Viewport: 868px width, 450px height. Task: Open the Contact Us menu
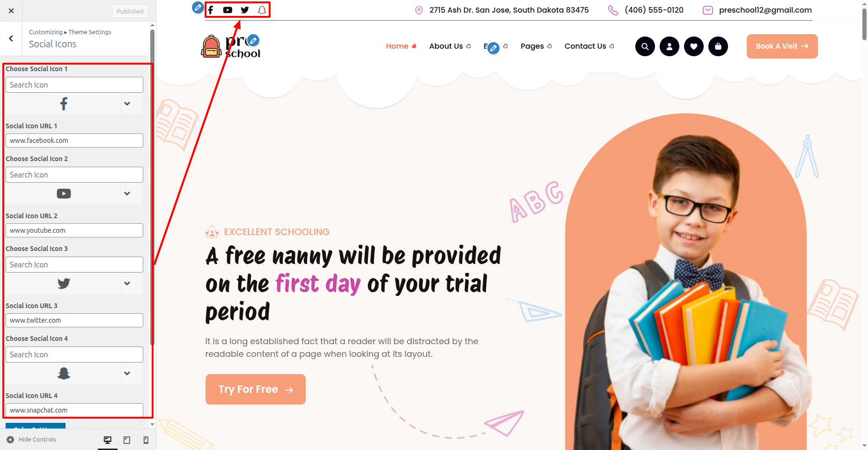pos(589,46)
